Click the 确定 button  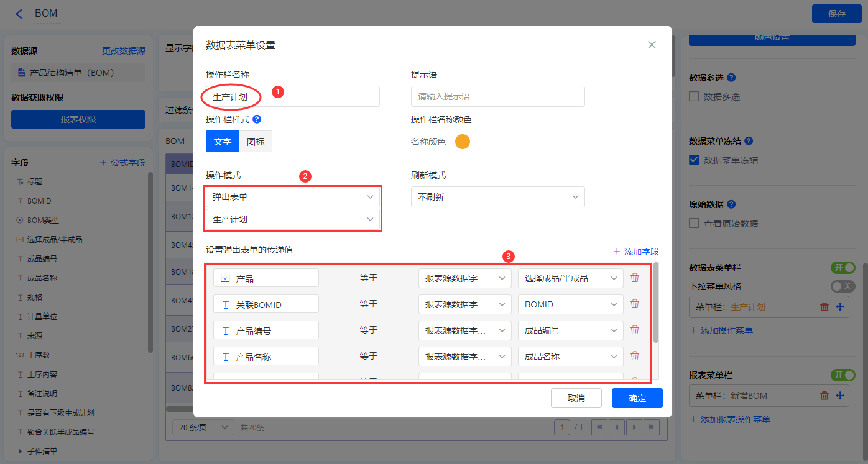637,398
